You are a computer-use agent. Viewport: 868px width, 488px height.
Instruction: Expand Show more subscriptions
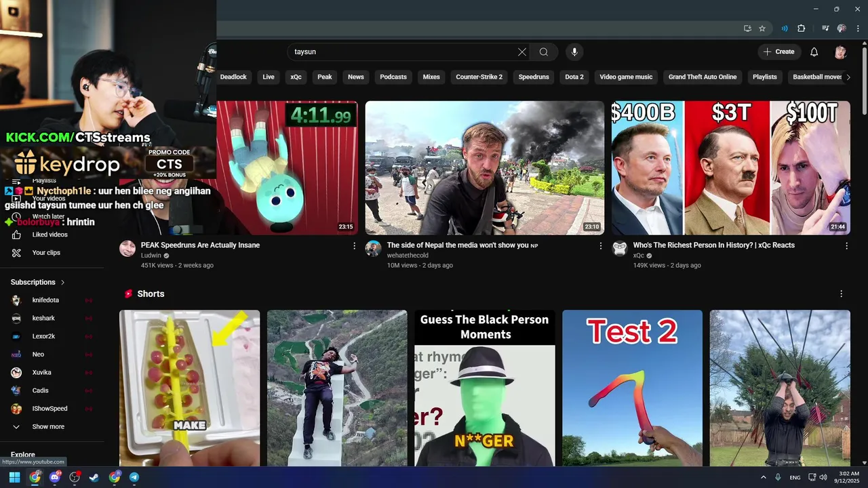pos(47,426)
